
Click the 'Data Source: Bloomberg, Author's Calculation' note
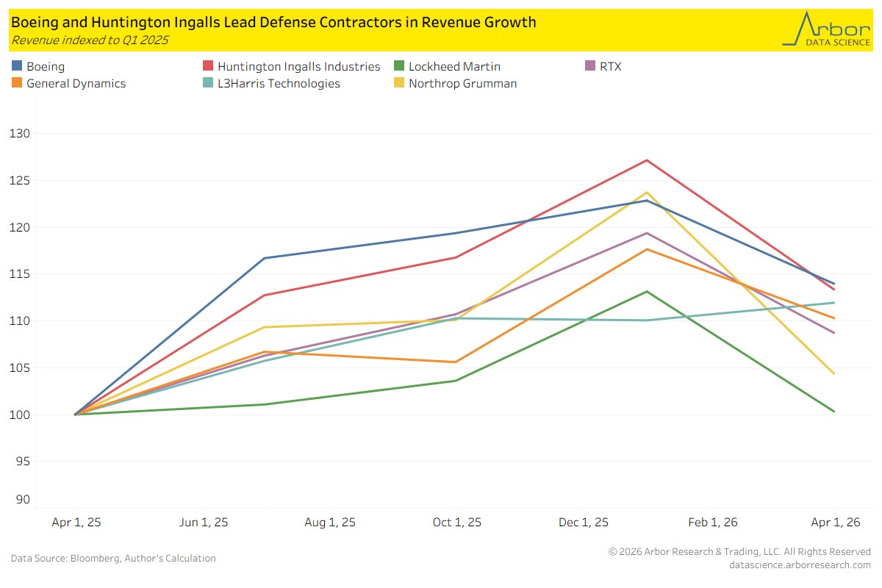pos(113,559)
